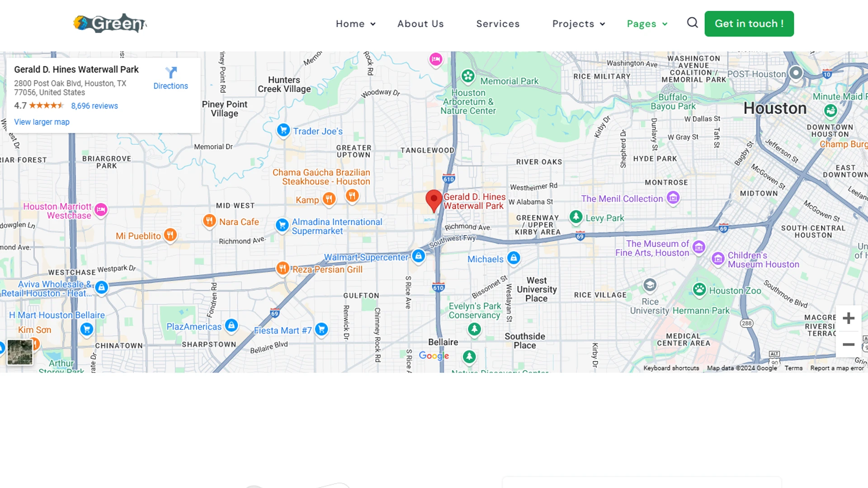
Task: Click the red Waterwall Park map pin
Action: pyautogui.click(x=434, y=201)
